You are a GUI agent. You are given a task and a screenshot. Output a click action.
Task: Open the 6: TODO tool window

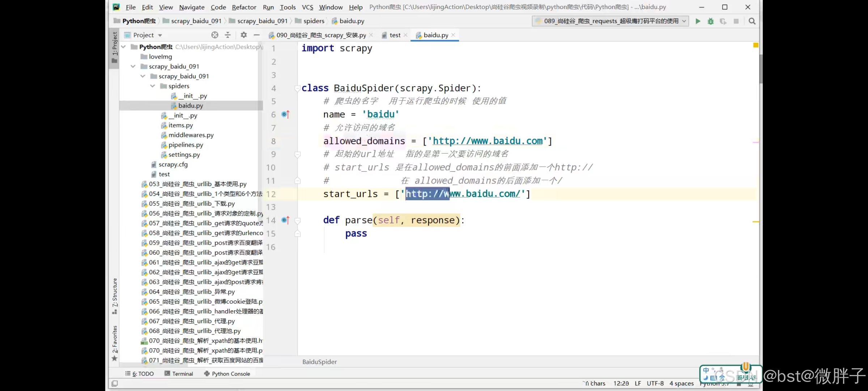coord(139,374)
